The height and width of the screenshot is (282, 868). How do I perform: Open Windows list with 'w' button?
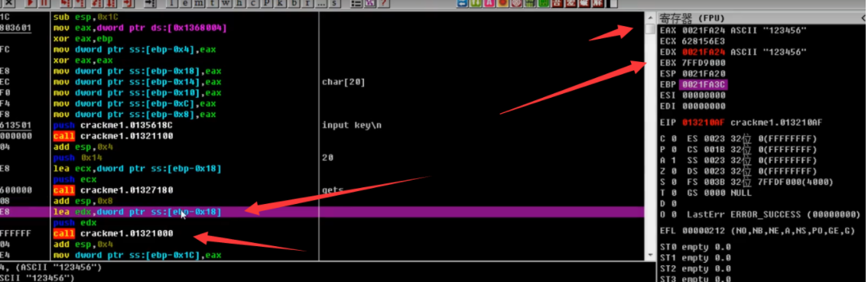click(226, 3)
